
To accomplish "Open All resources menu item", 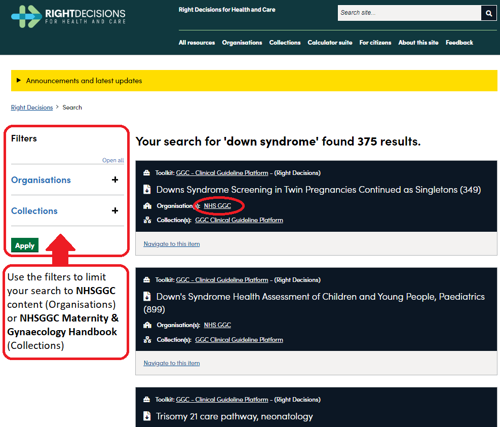I will (197, 43).
